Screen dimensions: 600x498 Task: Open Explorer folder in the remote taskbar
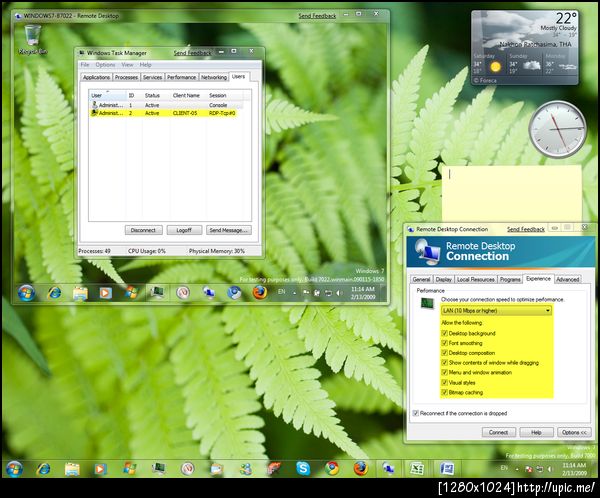coord(80,293)
